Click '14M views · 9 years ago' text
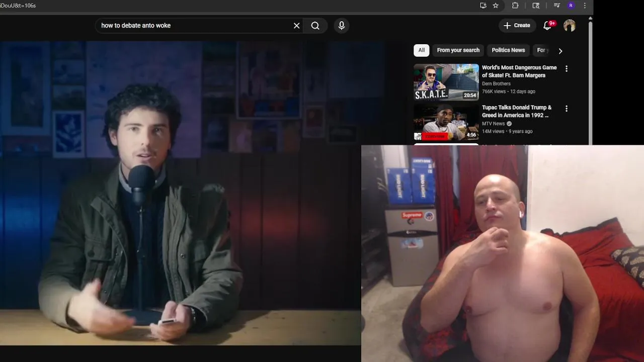 pos(507,131)
